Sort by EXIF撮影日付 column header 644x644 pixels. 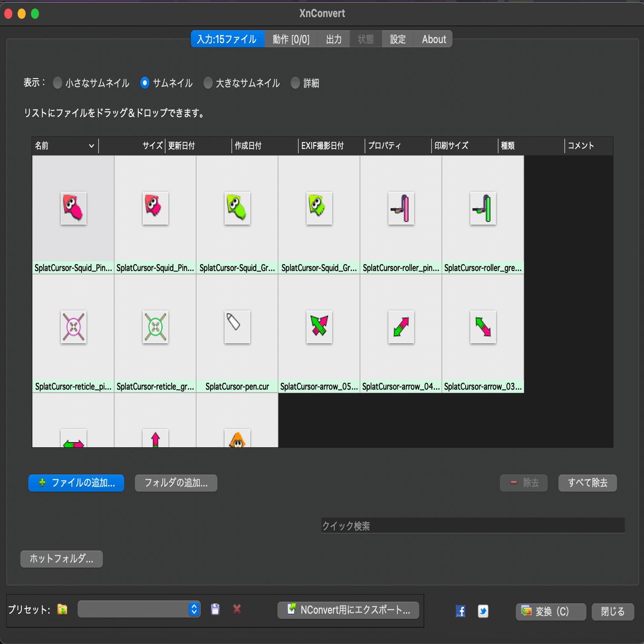pos(332,146)
